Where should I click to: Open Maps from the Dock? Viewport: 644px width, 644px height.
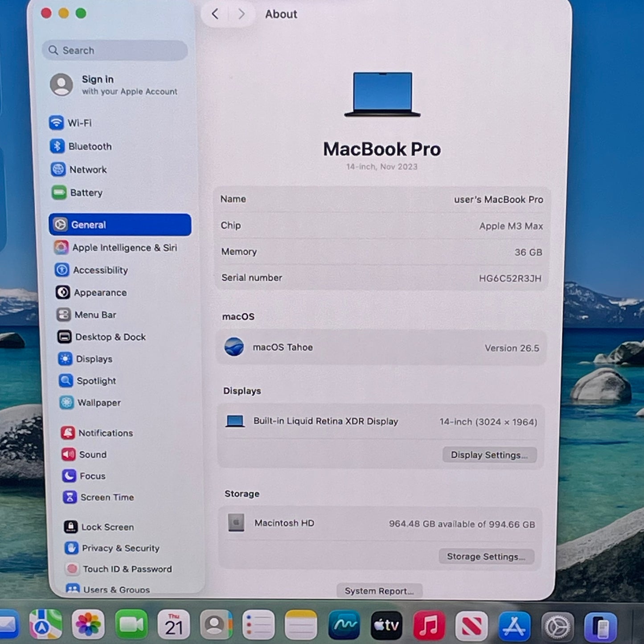46,624
